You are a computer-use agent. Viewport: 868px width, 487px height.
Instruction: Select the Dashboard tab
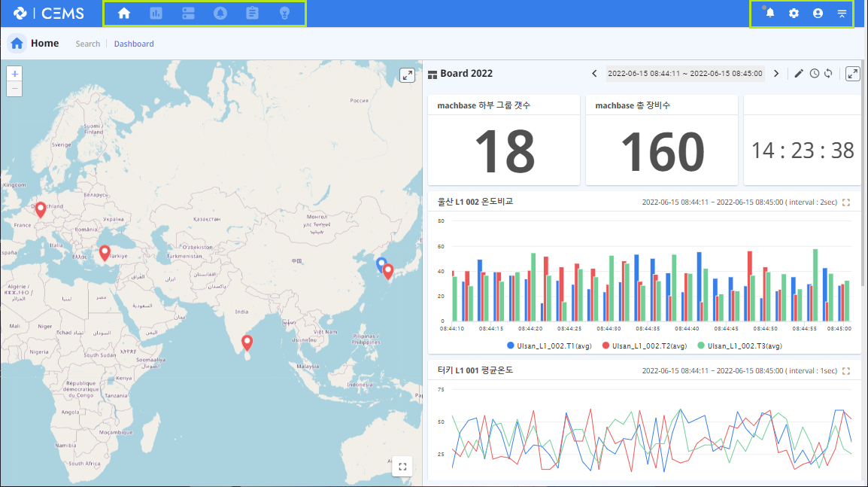[x=134, y=44]
